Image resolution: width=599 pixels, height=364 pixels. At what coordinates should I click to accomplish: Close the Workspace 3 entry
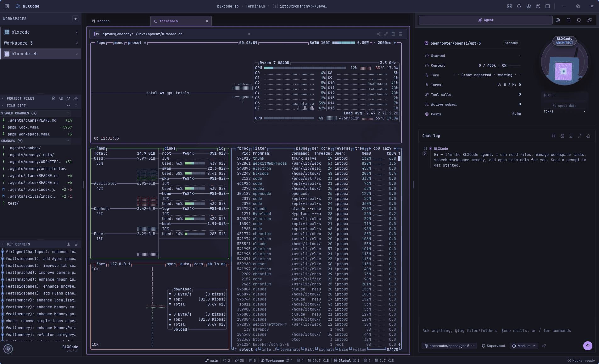click(76, 43)
